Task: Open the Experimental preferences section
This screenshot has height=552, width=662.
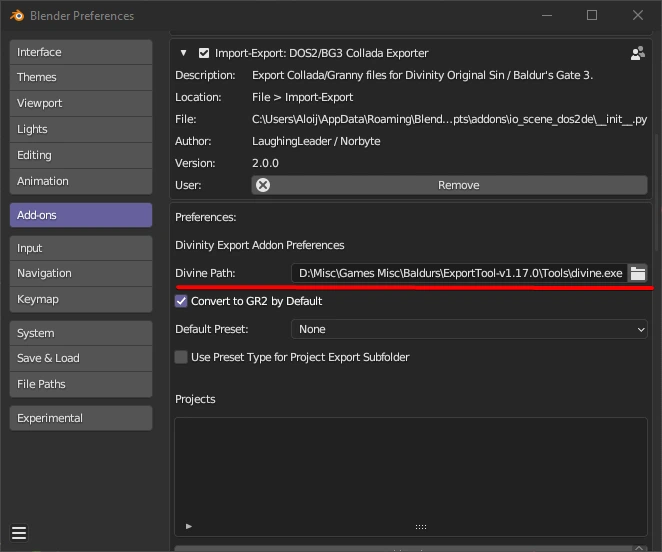Action: pos(81,418)
